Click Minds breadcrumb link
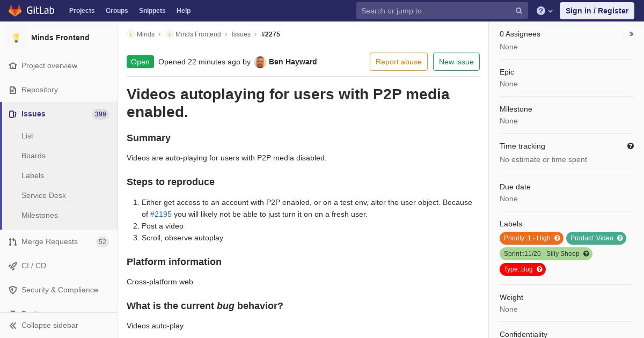This screenshot has width=644, height=338. tap(145, 34)
